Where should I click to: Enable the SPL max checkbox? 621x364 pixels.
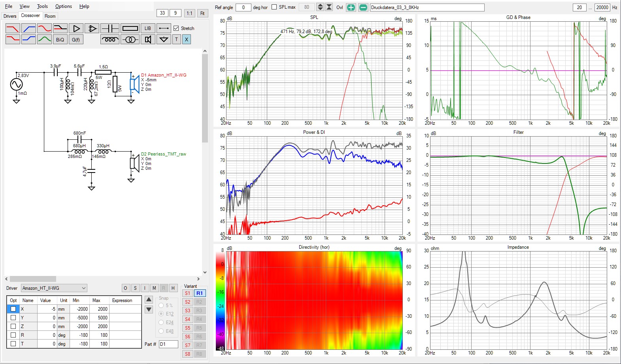(x=274, y=7)
